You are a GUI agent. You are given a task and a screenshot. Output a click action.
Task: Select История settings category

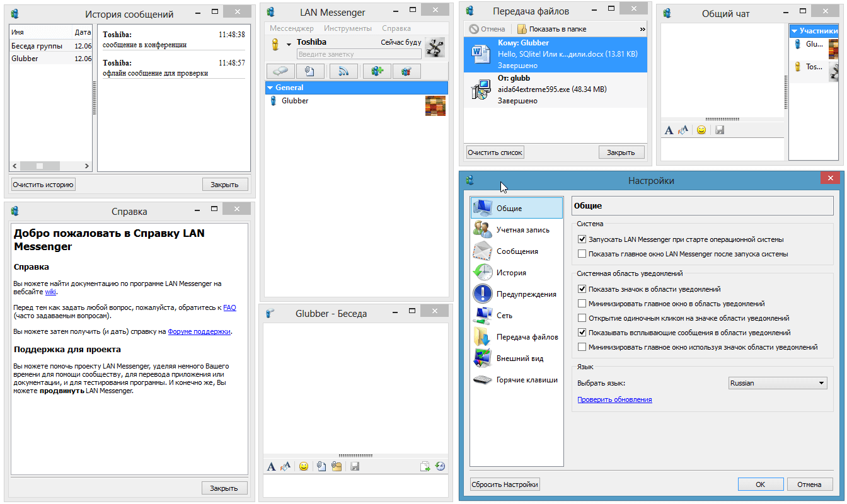coord(517,272)
